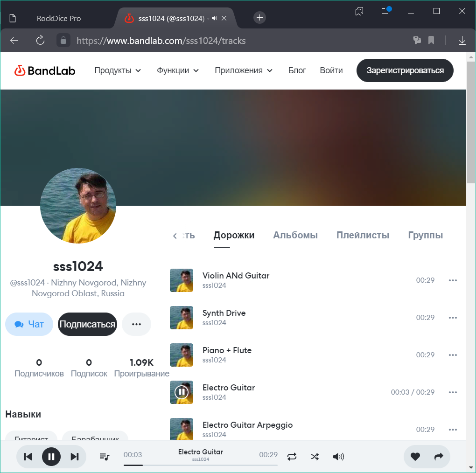The width and height of the screenshot is (476, 473).
Task: Follow the user with Подписаться
Action: coord(87,324)
